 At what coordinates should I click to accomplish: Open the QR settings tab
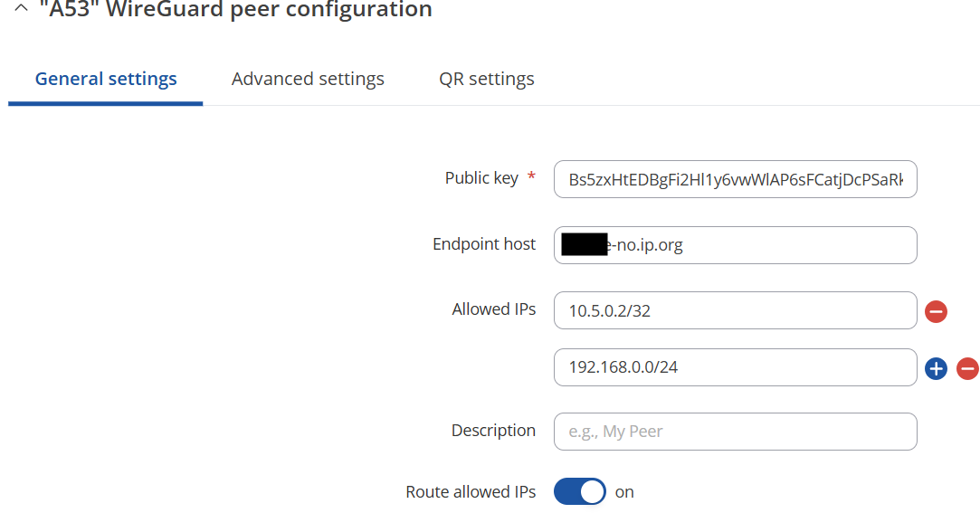click(486, 79)
